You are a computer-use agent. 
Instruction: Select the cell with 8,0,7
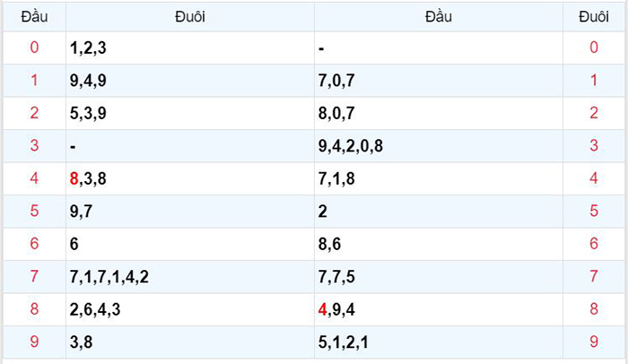(439, 113)
